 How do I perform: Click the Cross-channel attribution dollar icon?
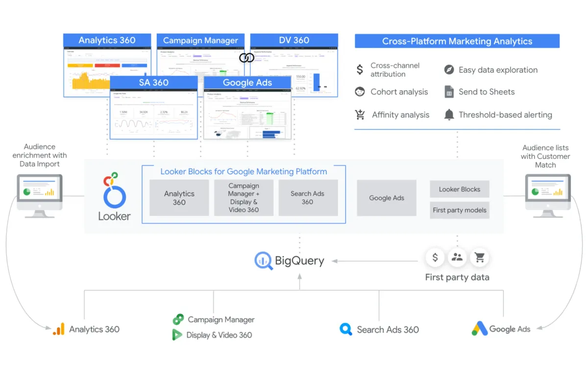click(360, 69)
